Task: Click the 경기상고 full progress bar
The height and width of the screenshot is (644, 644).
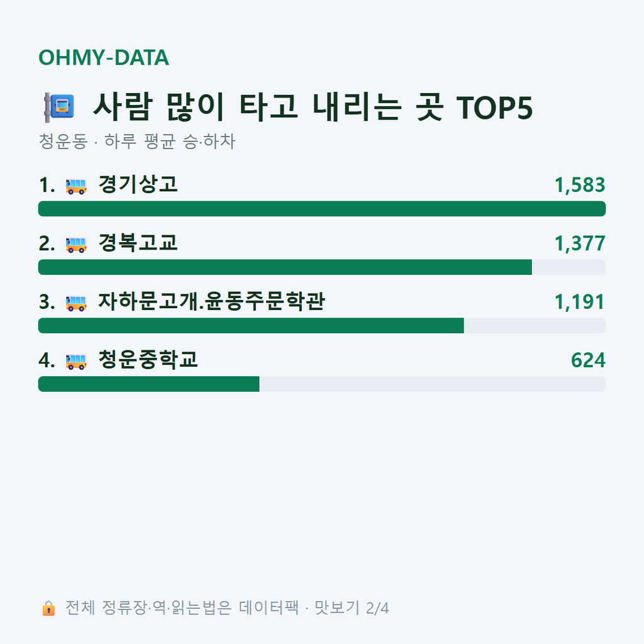Action: pyautogui.click(x=322, y=209)
